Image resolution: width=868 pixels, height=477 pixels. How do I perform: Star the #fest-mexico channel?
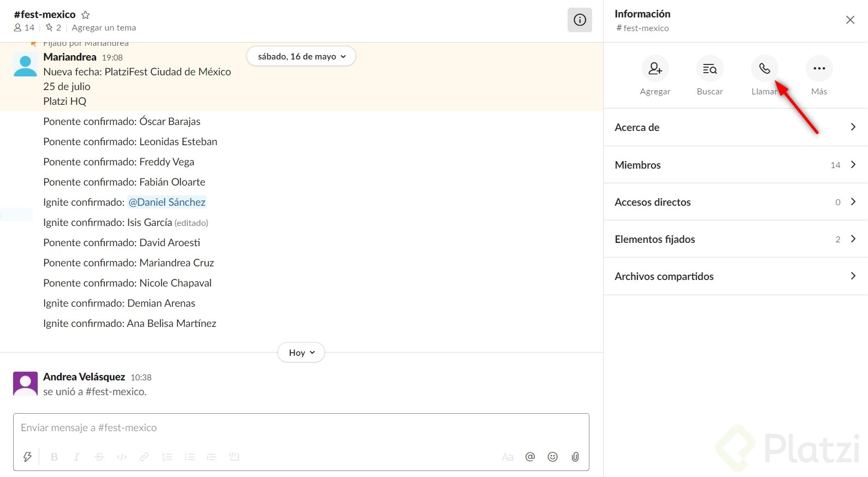pos(85,15)
